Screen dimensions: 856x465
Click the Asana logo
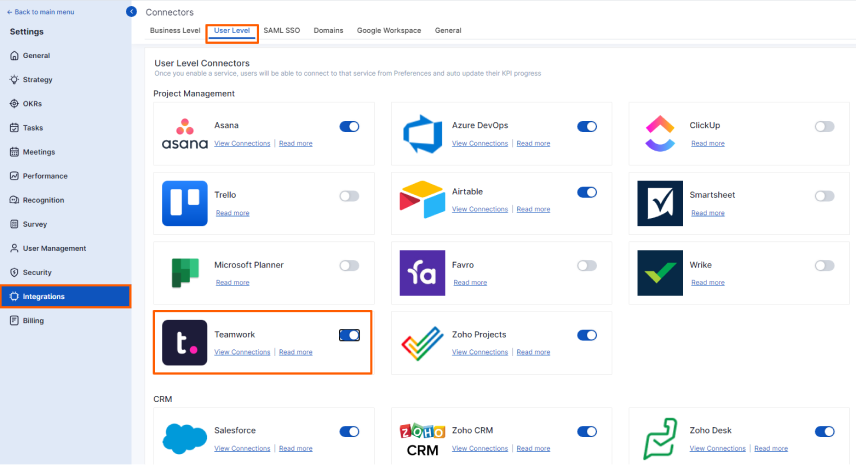[185, 134]
